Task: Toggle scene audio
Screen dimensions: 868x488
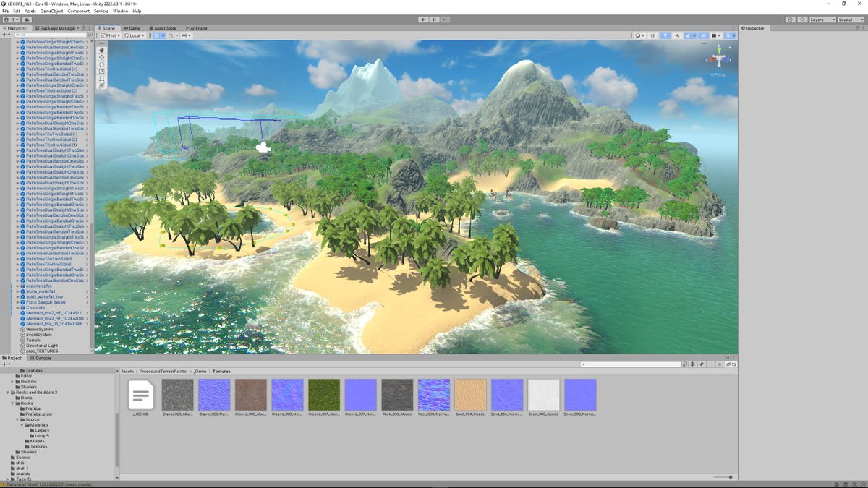Action: coord(676,35)
